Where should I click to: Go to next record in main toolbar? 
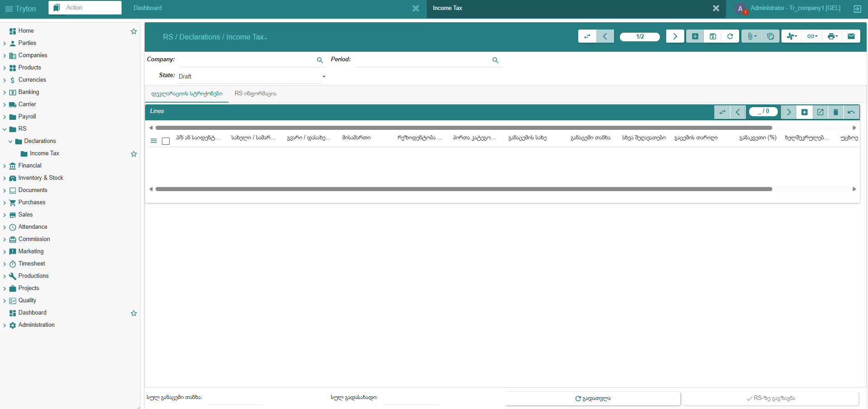675,36
